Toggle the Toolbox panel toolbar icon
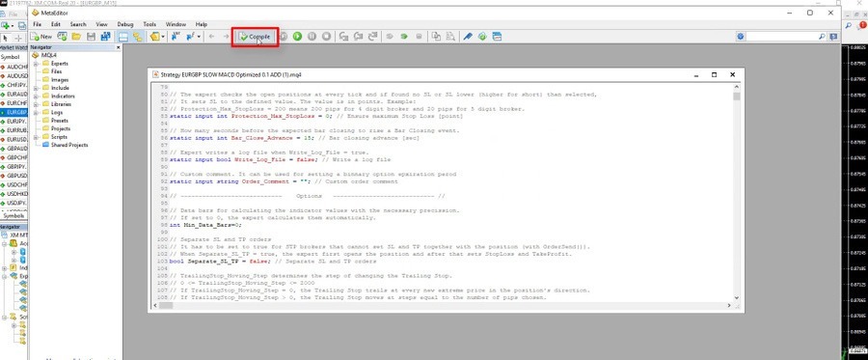Image resolution: width=868 pixels, height=360 pixels. (x=137, y=37)
